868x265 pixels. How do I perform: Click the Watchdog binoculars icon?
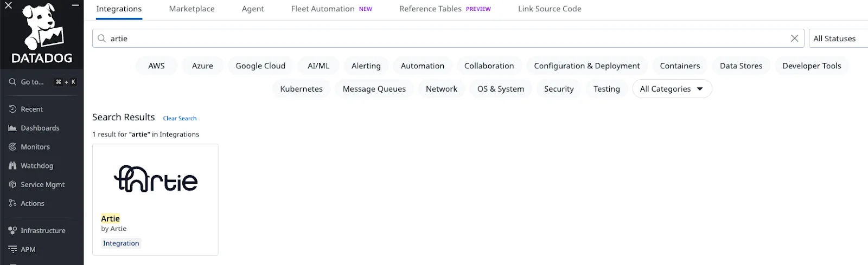pyautogui.click(x=12, y=166)
